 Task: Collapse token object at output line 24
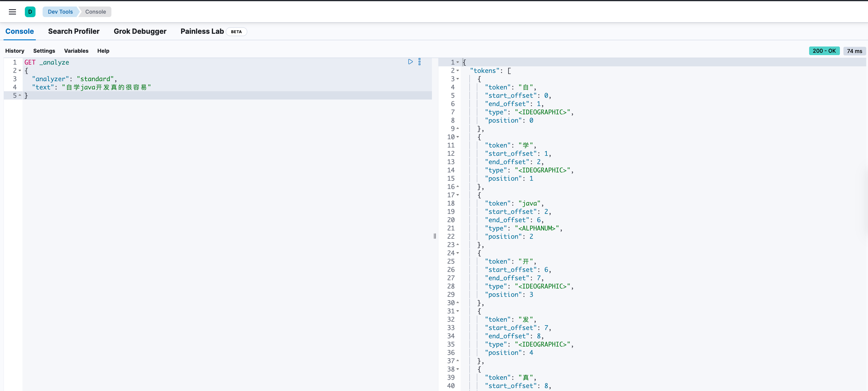tap(458, 253)
